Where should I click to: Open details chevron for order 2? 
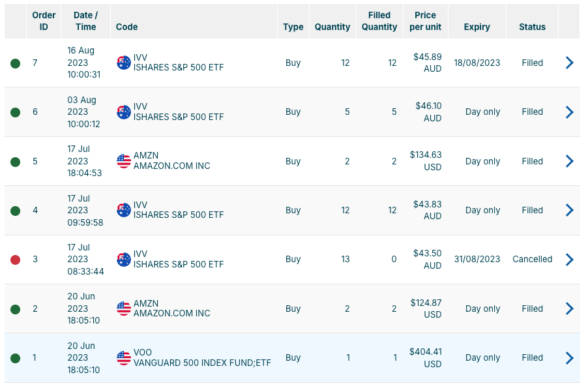tap(570, 309)
